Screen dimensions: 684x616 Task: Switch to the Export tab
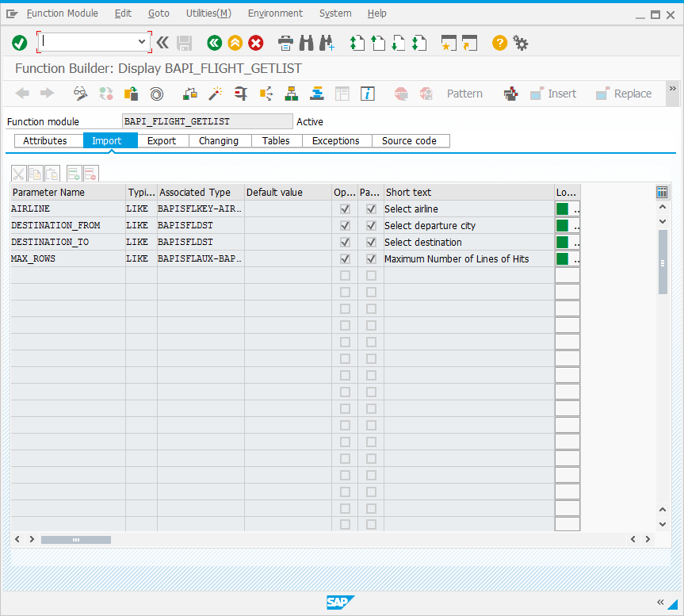pos(163,141)
